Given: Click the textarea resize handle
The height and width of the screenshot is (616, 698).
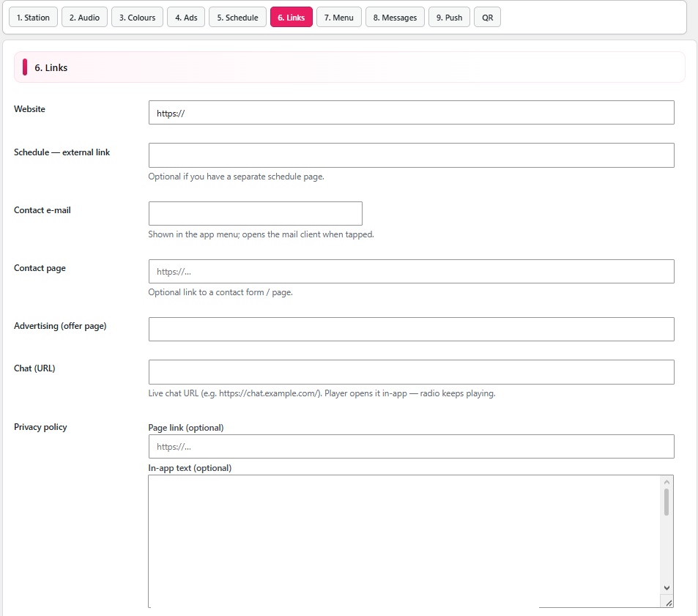Looking at the screenshot, I should coord(669,603).
